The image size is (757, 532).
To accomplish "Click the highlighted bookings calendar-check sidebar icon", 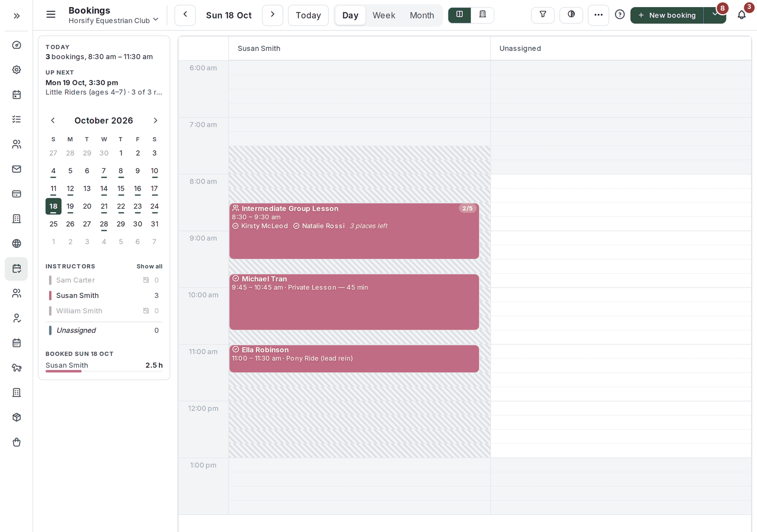I will (17, 269).
